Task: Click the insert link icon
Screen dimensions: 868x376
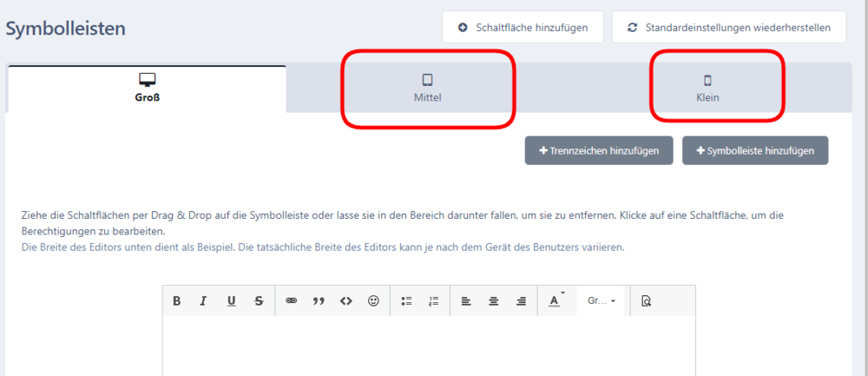Action: click(292, 301)
